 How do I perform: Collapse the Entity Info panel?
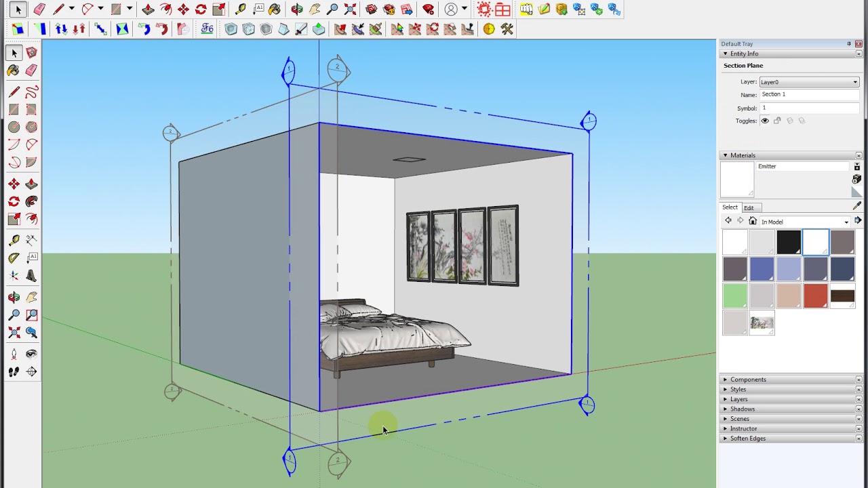point(725,54)
